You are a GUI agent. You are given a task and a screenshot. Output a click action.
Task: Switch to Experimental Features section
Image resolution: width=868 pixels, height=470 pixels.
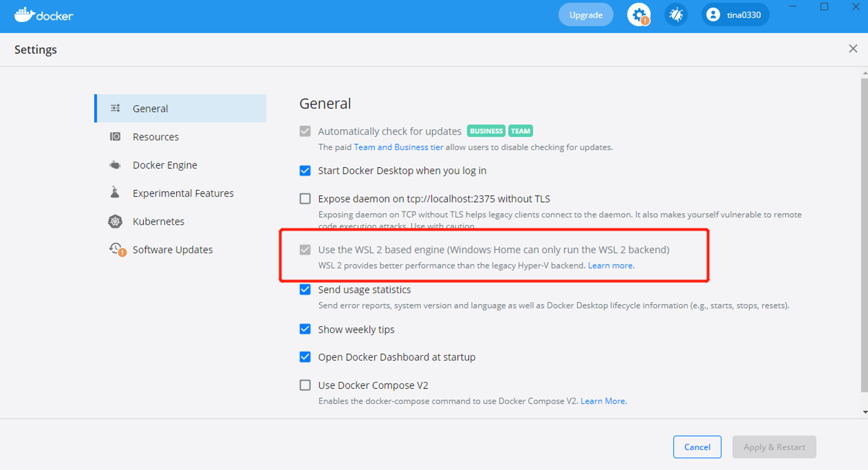click(x=180, y=193)
